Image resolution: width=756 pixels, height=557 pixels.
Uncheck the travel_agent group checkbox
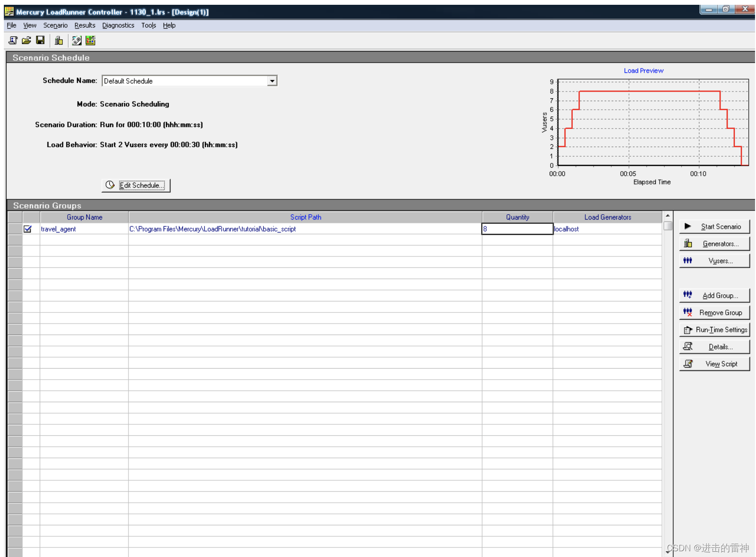(27, 229)
